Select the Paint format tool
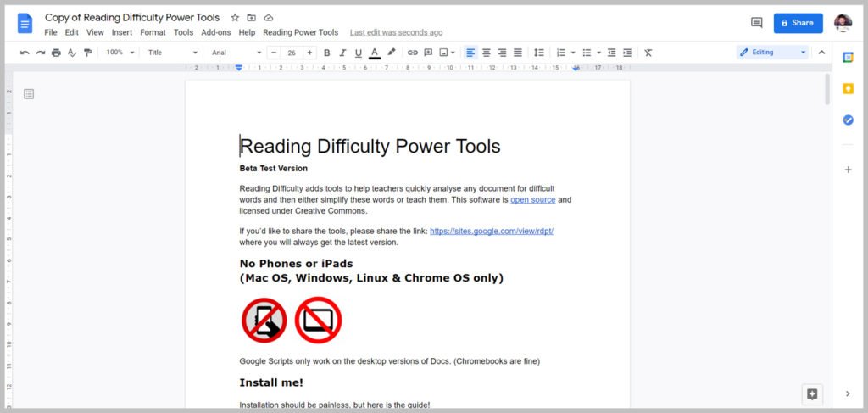 pyautogui.click(x=87, y=53)
